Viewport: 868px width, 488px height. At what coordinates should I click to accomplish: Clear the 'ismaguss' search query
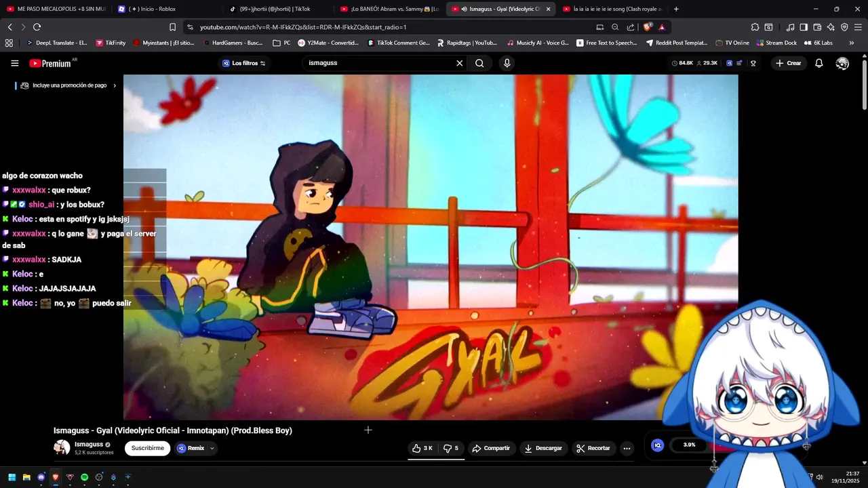[459, 63]
